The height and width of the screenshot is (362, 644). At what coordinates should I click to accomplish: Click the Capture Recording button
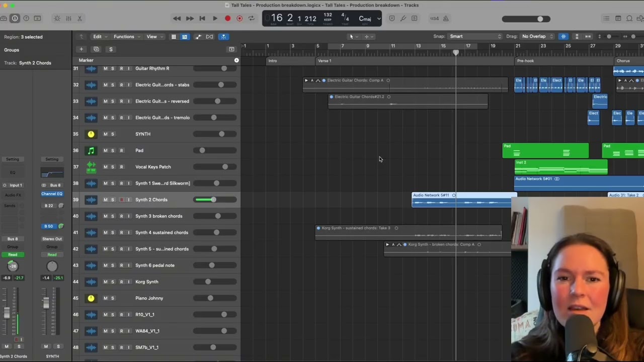pos(239,19)
